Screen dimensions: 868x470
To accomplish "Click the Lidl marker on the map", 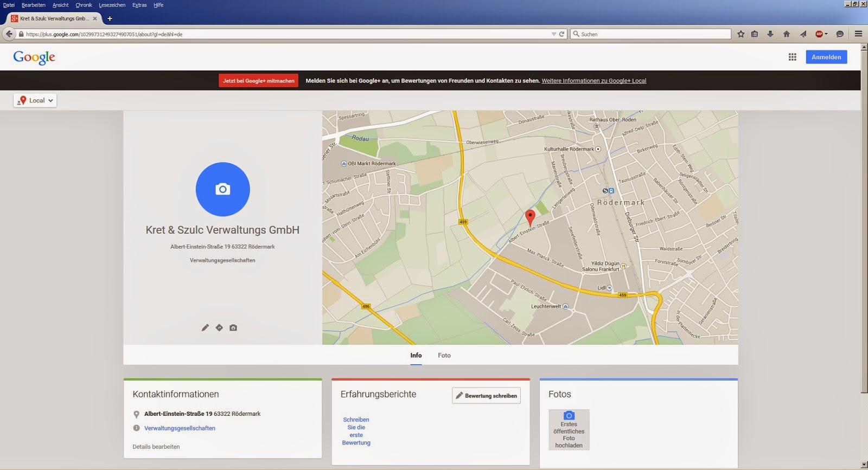I will [x=609, y=288].
